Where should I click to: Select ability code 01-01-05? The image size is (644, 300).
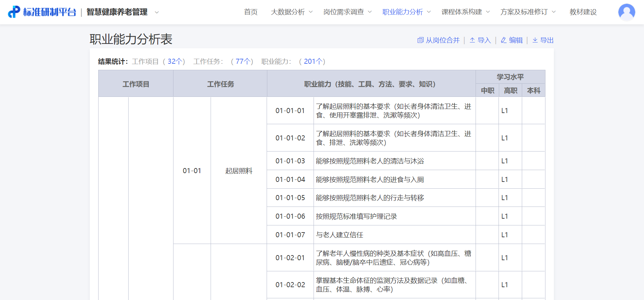(x=290, y=198)
